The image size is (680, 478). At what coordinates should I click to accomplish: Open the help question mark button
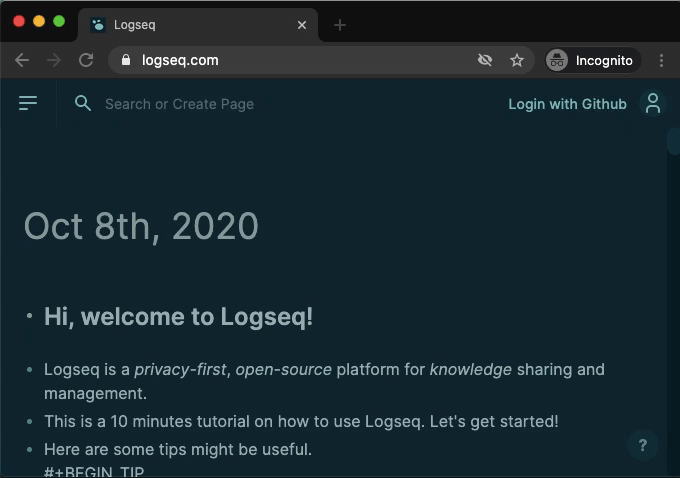tap(643, 445)
